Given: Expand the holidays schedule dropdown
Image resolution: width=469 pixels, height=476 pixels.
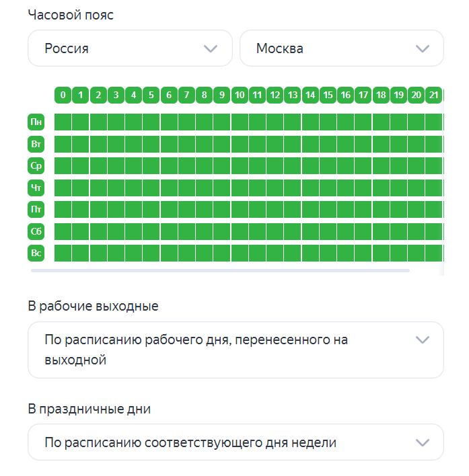Looking at the screenshot, I should [x=236, y=442].
